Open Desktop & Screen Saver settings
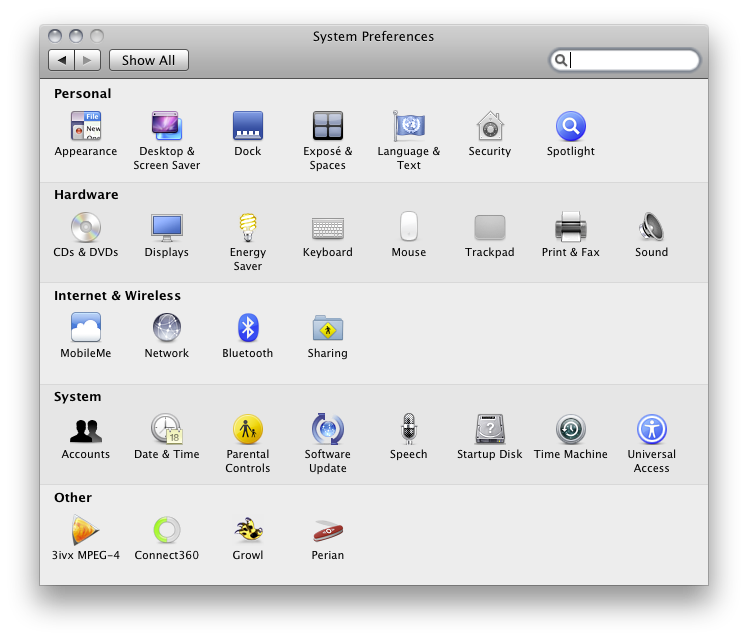The height and width of the screenshot is (640, 748). [x=167, y=127]
